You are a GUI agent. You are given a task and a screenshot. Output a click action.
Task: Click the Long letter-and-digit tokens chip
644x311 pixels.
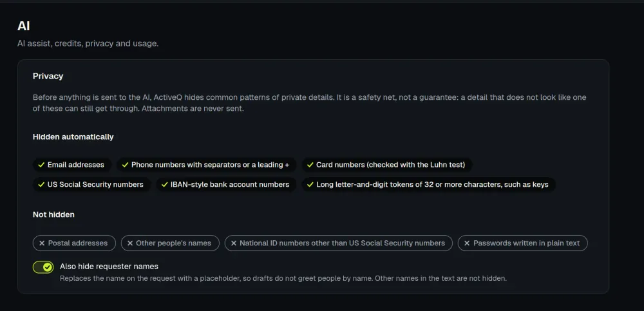click(x=429, y=184)
